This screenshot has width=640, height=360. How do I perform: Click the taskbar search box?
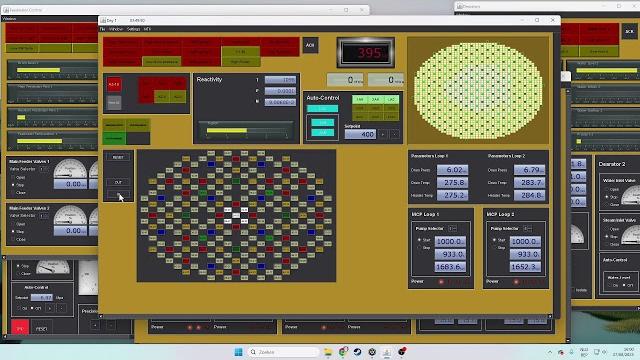coord(283,351)
